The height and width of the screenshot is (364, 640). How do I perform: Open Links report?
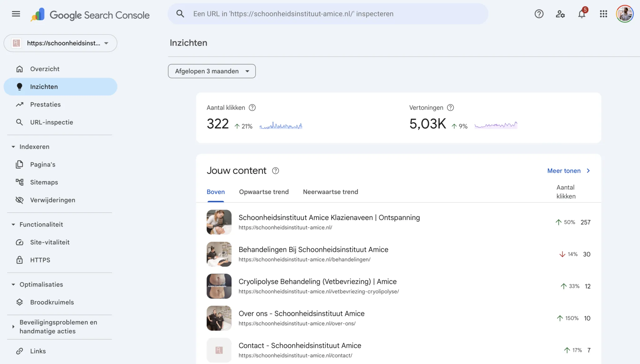coord(60,351)
